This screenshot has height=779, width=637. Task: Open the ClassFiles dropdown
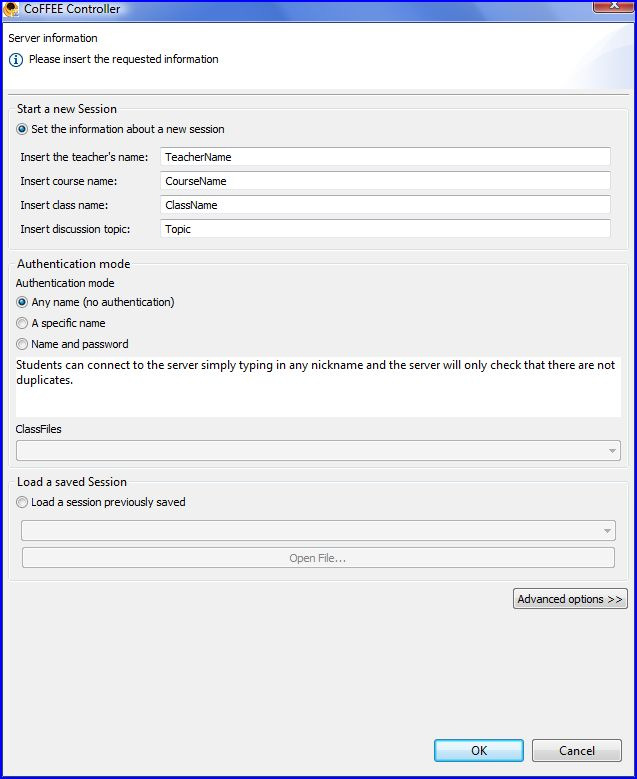pyautogui.click(x=318, y=451)
